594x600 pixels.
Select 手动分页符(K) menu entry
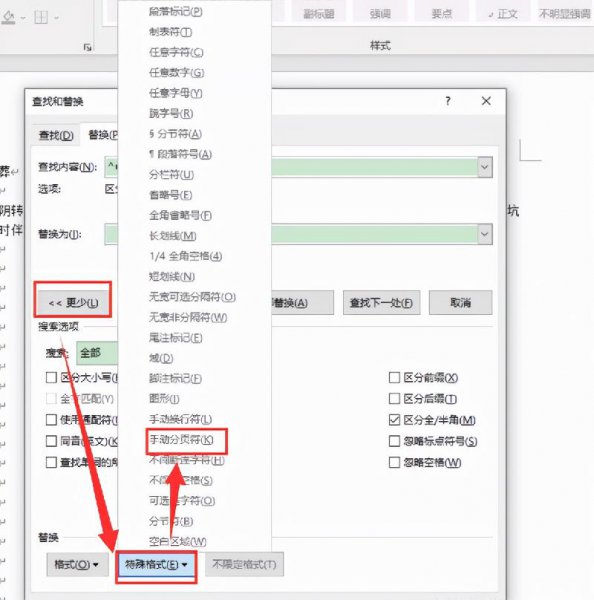coord(181,440)
